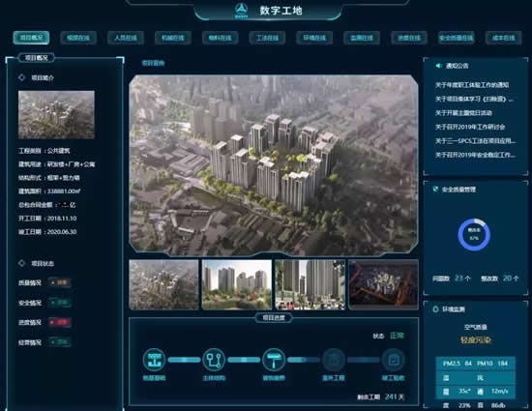Click the diamond icon beside 项目状态
The image size is (532, 411).
click(x=21, y=263)
